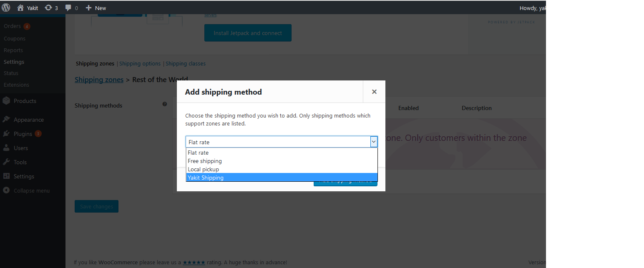The image size is (644, 268).
Task: Click Shipping methods help tooltip icon
Action: click(165, 104)
